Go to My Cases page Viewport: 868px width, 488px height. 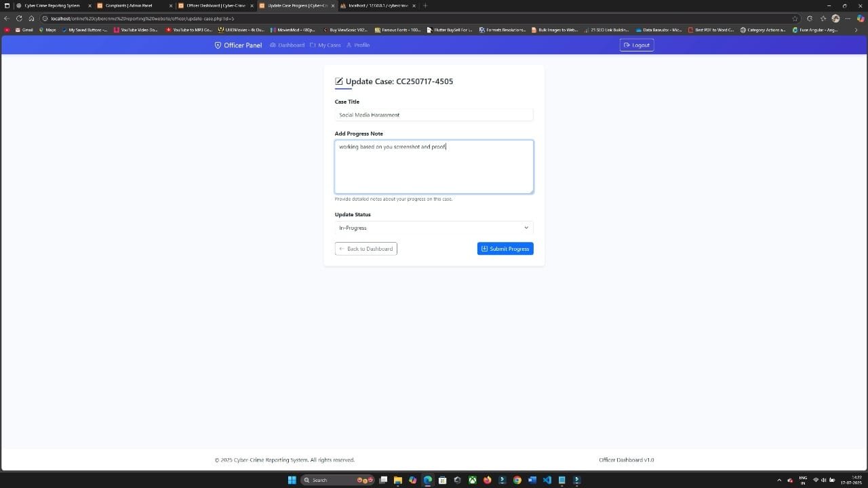325,45
